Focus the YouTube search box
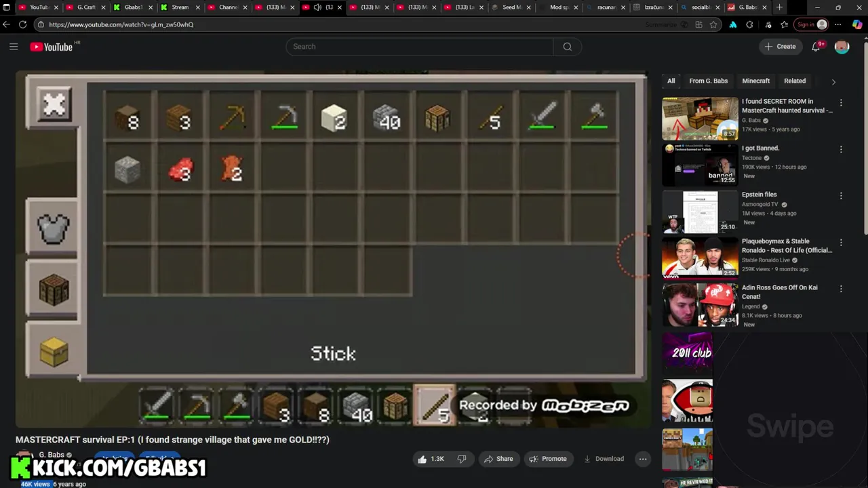 click(x=420, y=47)
